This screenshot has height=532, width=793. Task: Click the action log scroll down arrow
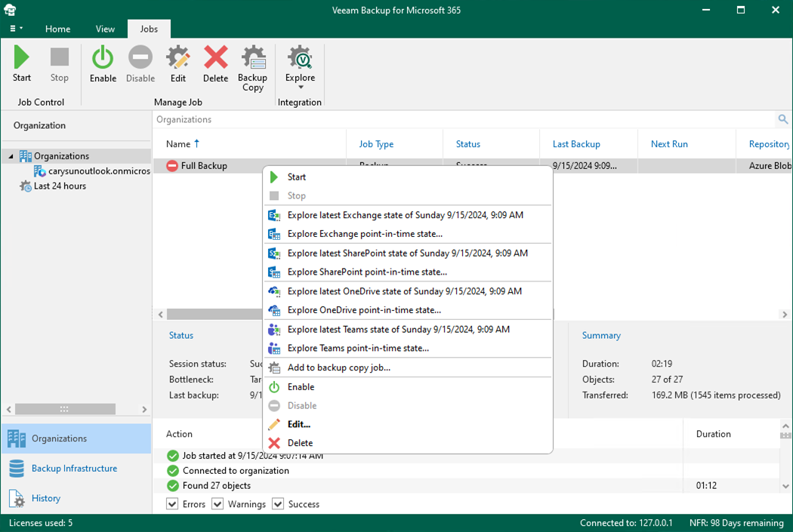(x=785, y=486)
